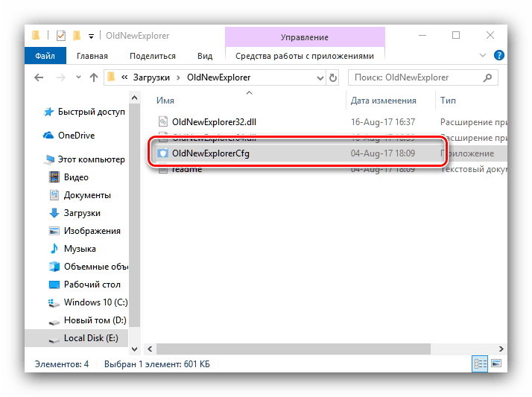
Task: Click the 3D objects cube icon
Action: pos(54,267)
